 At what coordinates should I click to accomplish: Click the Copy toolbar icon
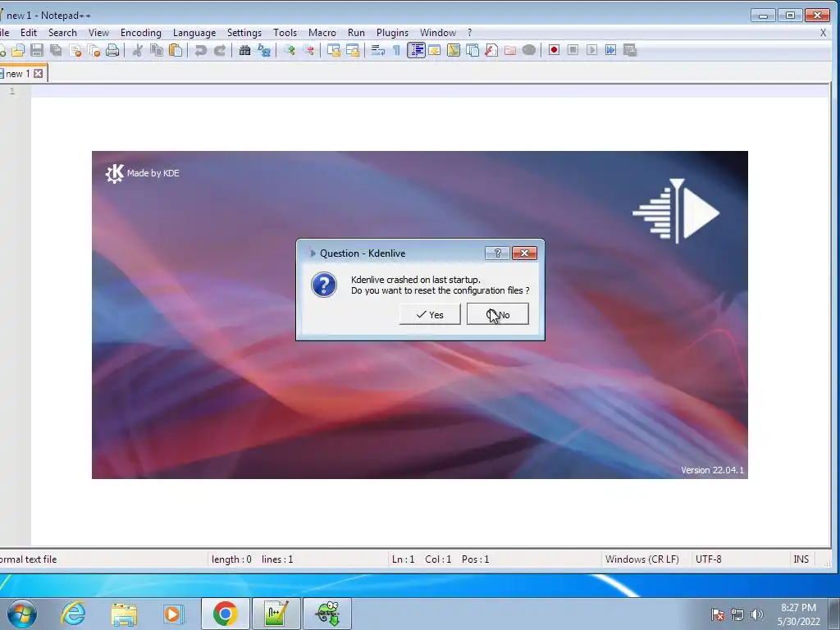coord(157,50)
